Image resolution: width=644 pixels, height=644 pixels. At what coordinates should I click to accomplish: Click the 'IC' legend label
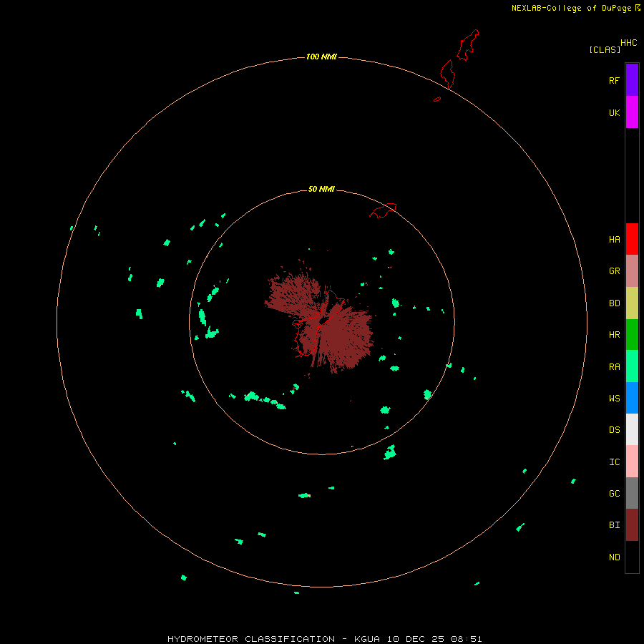click(614, 462)
